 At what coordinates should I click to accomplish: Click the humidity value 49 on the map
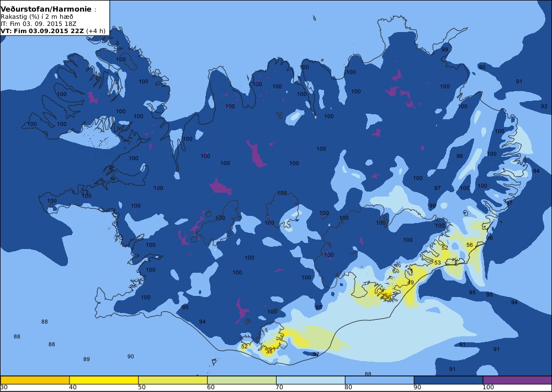click(x=411, y=283)
